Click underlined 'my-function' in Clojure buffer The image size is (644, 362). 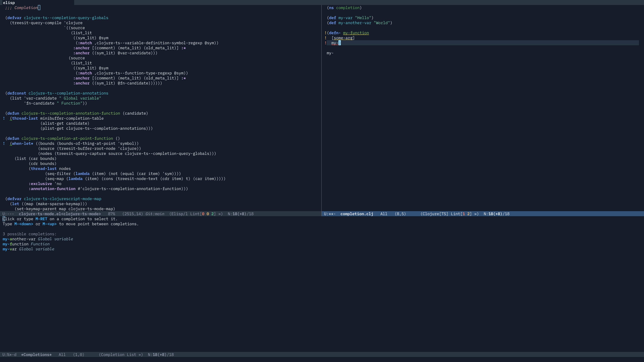[x=356, y=33]
